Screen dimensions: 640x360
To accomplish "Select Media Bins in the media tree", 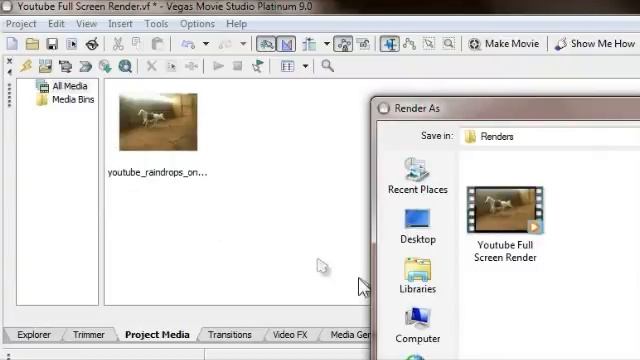I will click(66, 100).
